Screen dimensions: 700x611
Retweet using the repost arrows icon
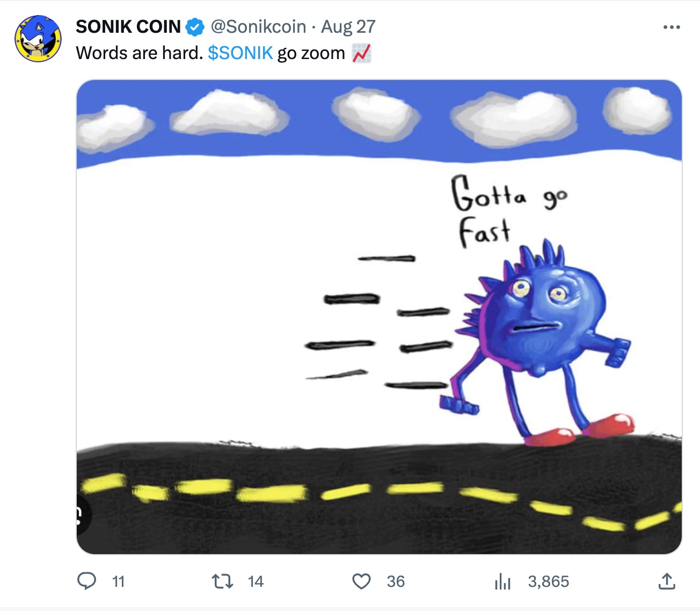(222, 581)
